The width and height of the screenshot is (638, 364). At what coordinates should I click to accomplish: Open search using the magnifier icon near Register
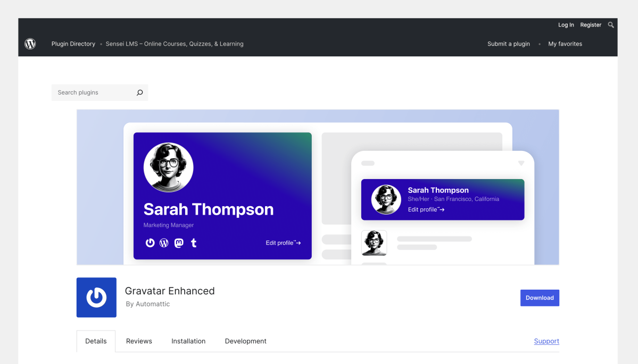(610, 24)
